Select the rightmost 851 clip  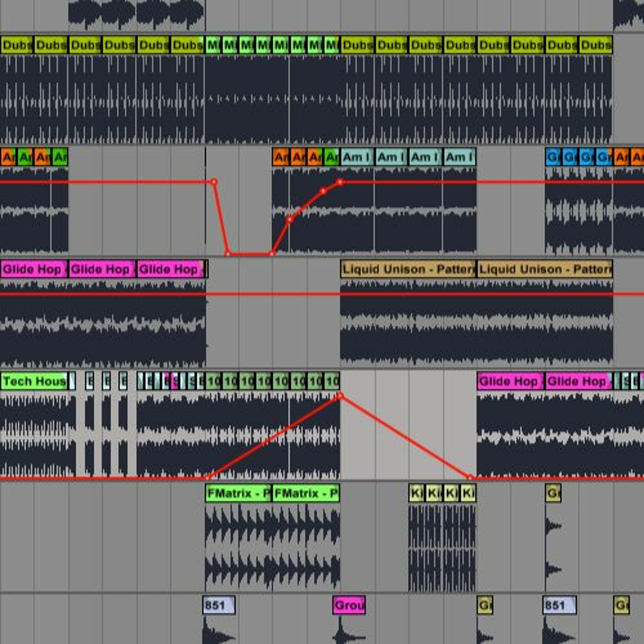(560, 605)
